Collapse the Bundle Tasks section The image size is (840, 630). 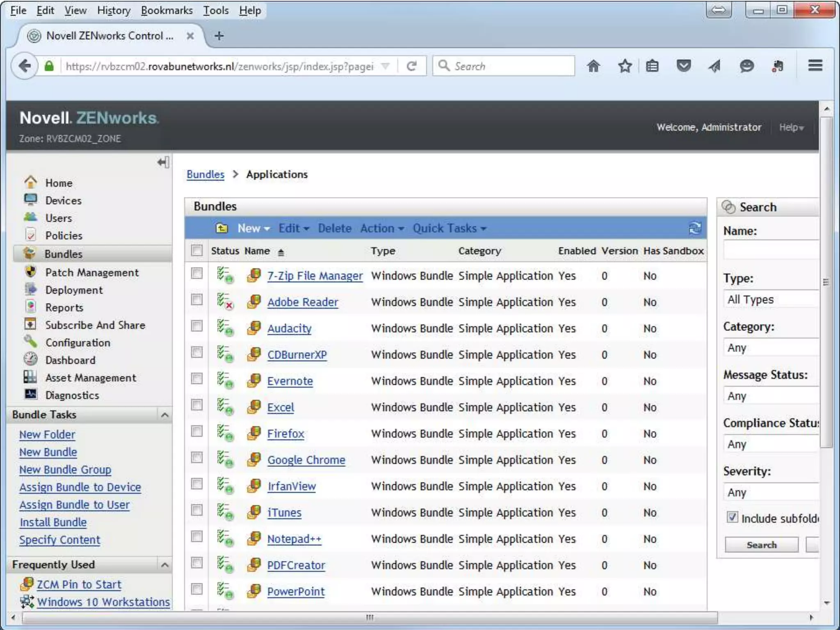pos(165,415)
